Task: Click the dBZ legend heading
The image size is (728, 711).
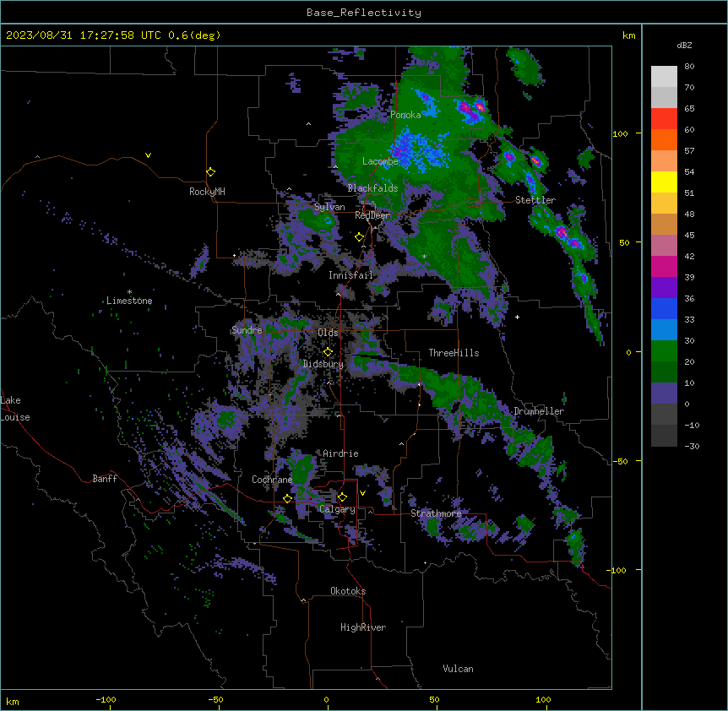Action: coord(684,45)
